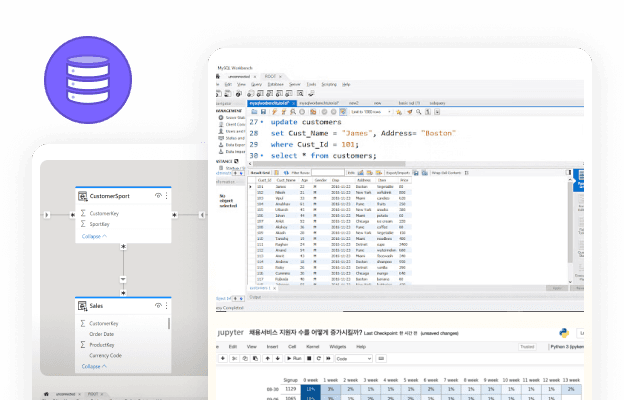Select Order Date field in Sales
Image resolution: width=624 pixels, height=400 pixels.
101,334
